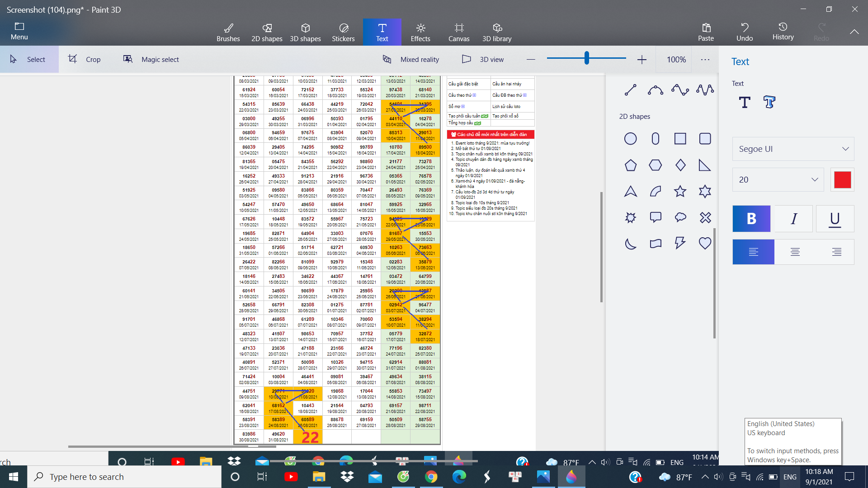This screenshot has width=868, height=488.
Task: Select the arrowhead triangle shape
Action: (x=630, y=192)
